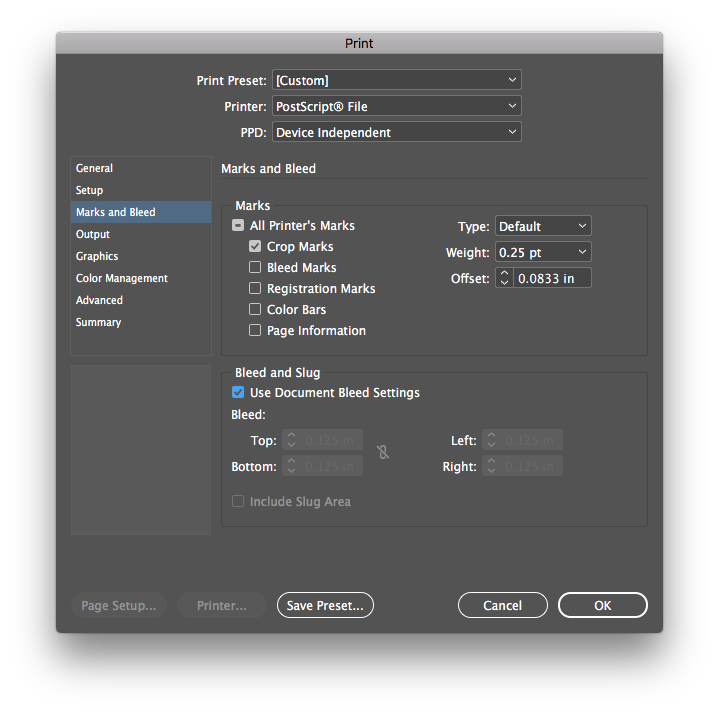This screenshot has height=713, width=719.
Task: Click the Save Preset... button
Action: tap(325, 605)
